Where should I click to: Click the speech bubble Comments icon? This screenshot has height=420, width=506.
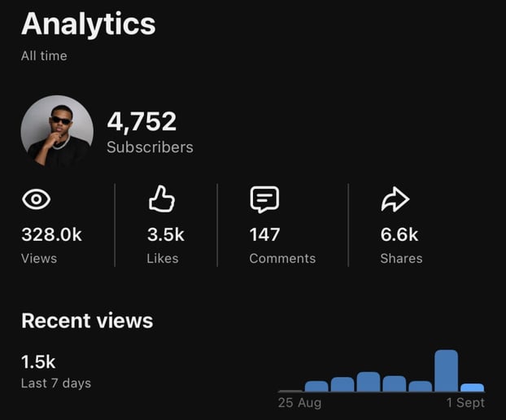[264, 199]
